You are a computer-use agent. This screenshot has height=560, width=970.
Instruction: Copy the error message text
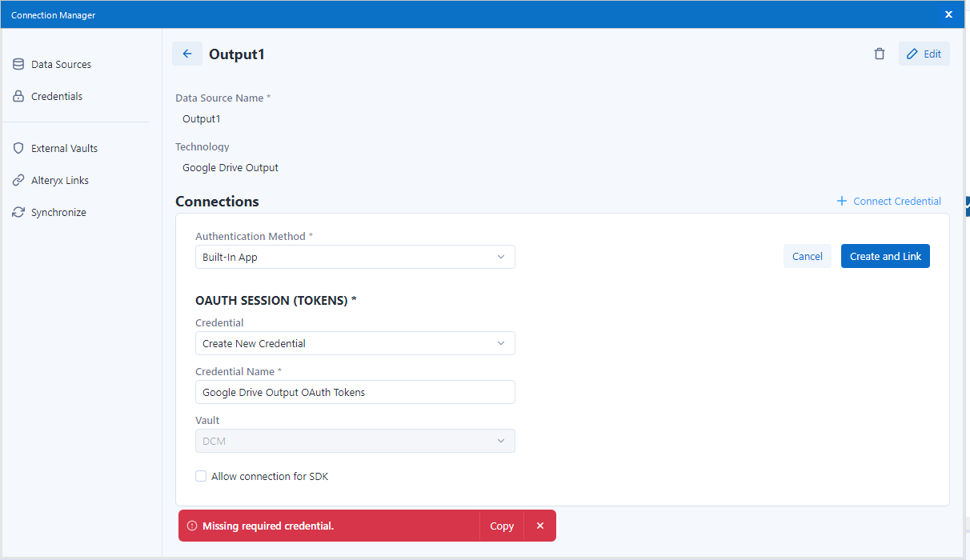coord(502,526)
